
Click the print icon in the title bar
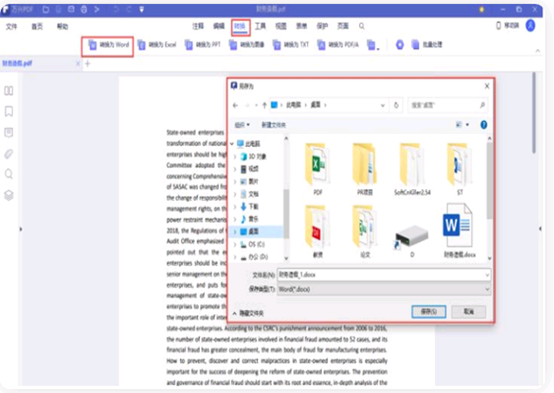tap(84, 10)
